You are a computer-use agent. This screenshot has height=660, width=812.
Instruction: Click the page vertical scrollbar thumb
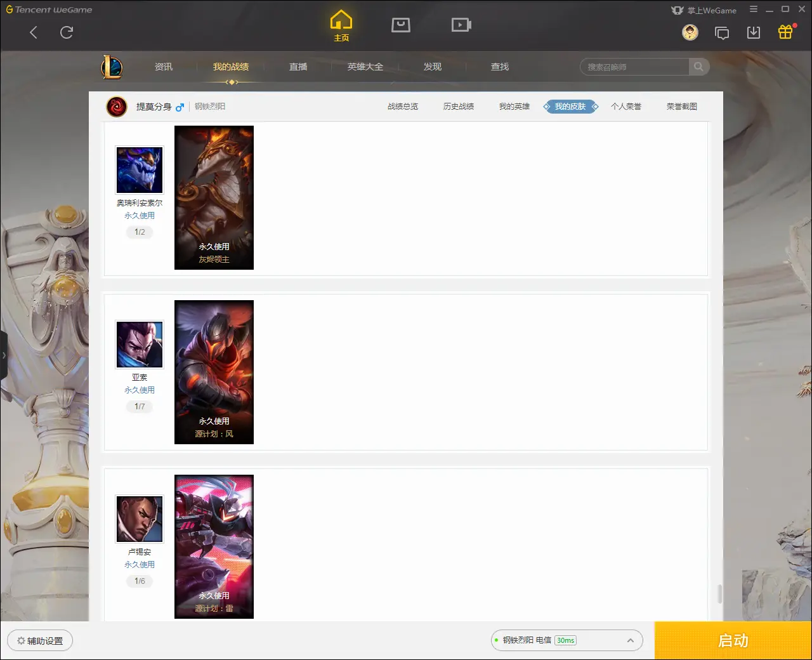click(x=719, y=594)
